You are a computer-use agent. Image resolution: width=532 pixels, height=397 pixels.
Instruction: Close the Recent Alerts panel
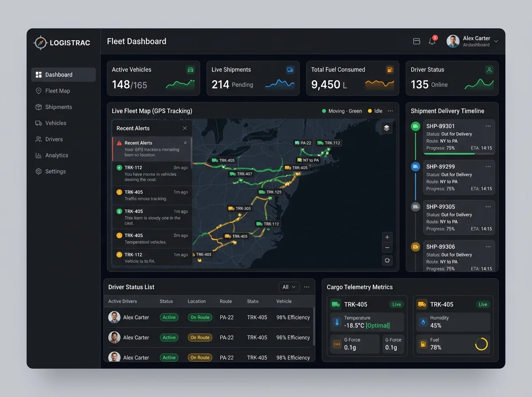pos(185,128)
